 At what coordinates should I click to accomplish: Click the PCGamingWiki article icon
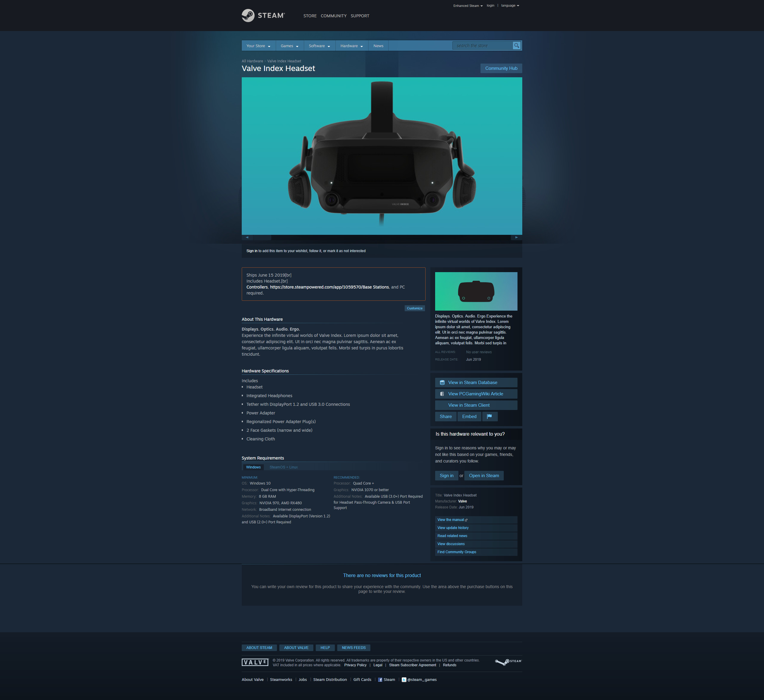442,394
